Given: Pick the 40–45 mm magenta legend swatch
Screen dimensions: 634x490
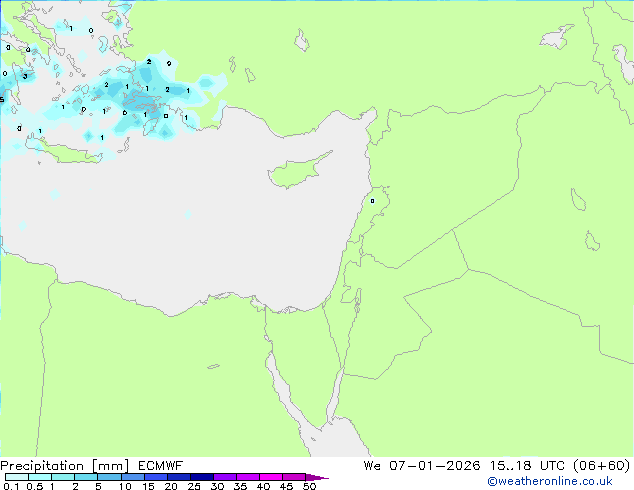Looking at the screenshot, I should (271, 477).
